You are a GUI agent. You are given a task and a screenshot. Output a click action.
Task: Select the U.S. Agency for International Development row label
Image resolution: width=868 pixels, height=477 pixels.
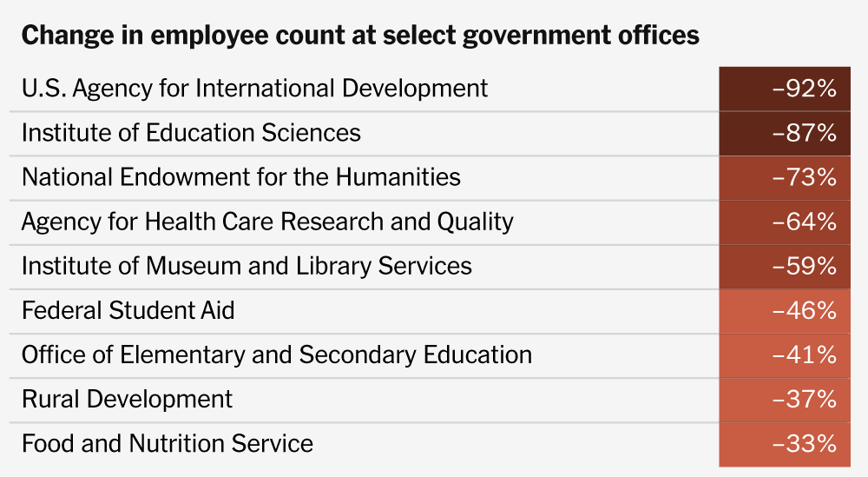pyautogui.click(x=254, y=88)
